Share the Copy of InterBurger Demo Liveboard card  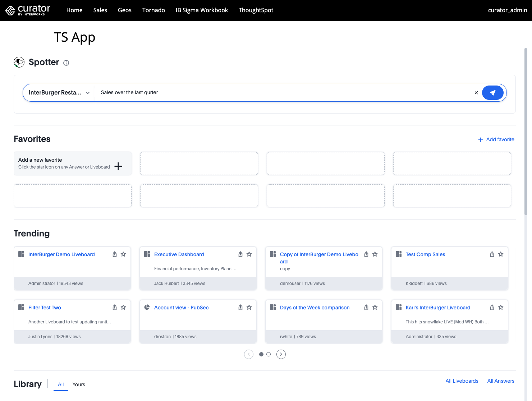366,254
